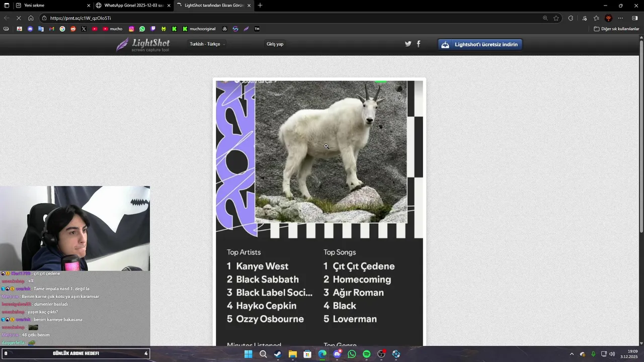Screen dimensions: 644x362
Task: Open Spotify from the taskbar
Action: click(x=367, y=354)
